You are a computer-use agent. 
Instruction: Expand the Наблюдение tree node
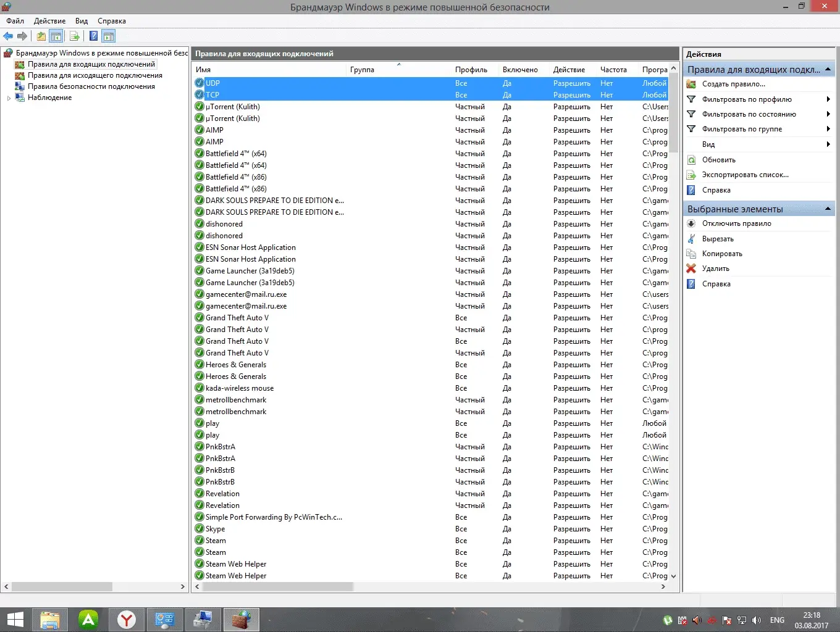(9, 98)
